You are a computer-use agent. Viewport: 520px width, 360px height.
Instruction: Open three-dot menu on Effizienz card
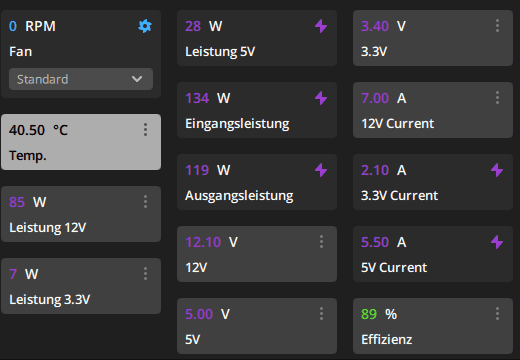click(x=497, y=314)
